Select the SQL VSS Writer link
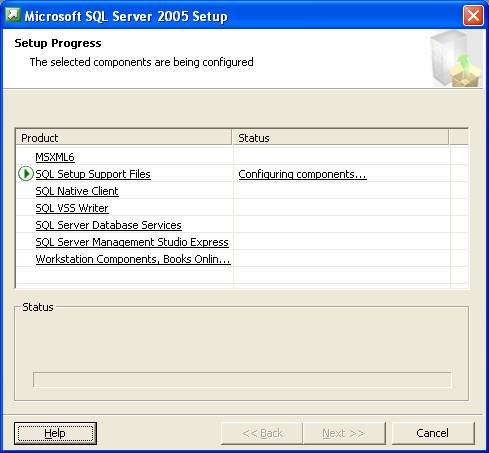This screenshot has width=489, height=453. pos(72,208)
